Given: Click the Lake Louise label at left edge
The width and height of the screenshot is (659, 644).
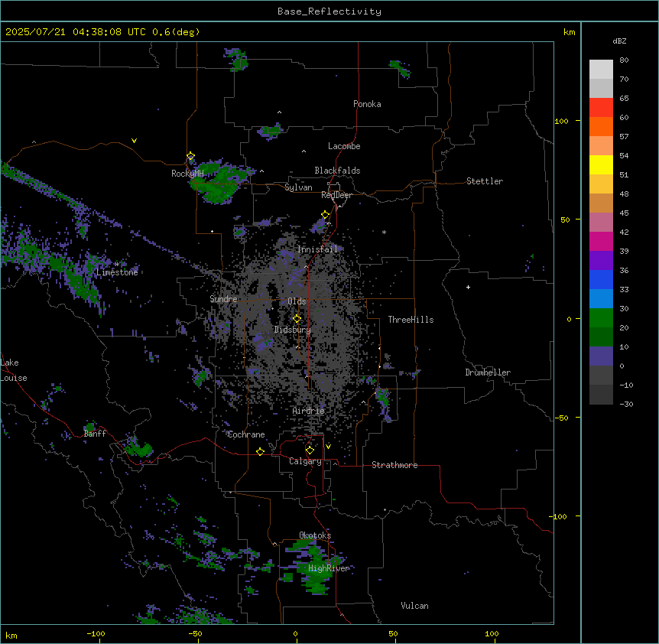Looking at the screenshot, I should pyautogui.click(x=12, y=370).
